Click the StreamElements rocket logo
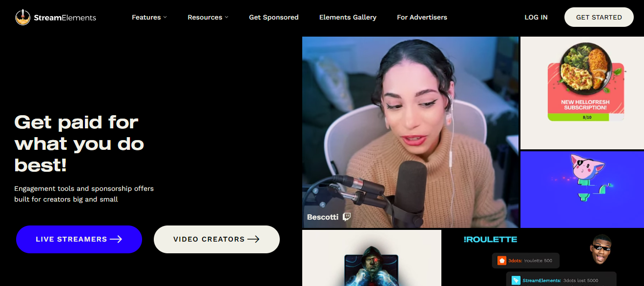The height and width of the screenshot is (286, 644). 22,17
